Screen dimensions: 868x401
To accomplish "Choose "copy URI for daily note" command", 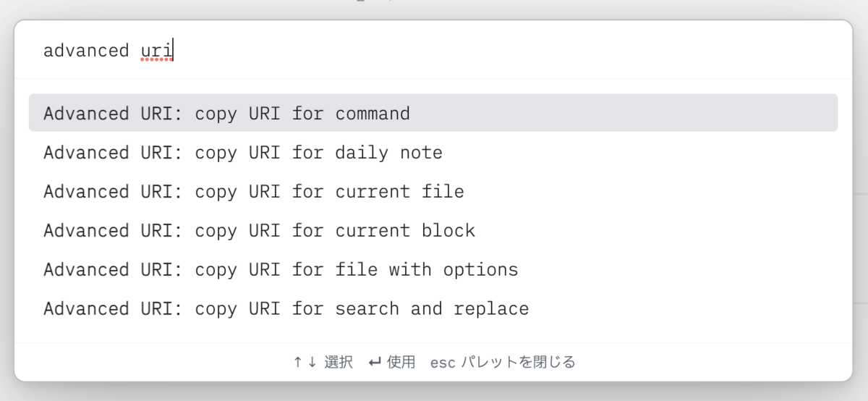I will [242, 153].
